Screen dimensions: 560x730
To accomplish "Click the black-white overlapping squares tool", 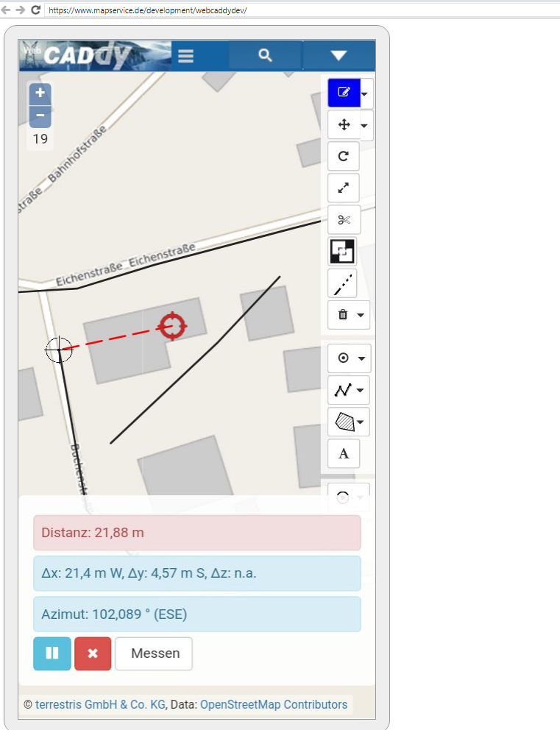I will [343, 252].
